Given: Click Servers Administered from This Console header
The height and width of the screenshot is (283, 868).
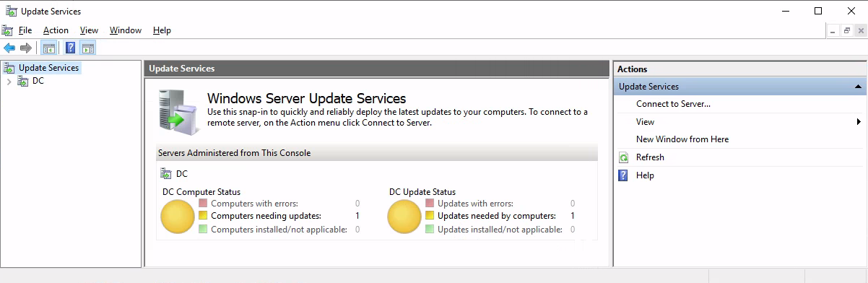Looking at the screenshot, I should [235, 153].
